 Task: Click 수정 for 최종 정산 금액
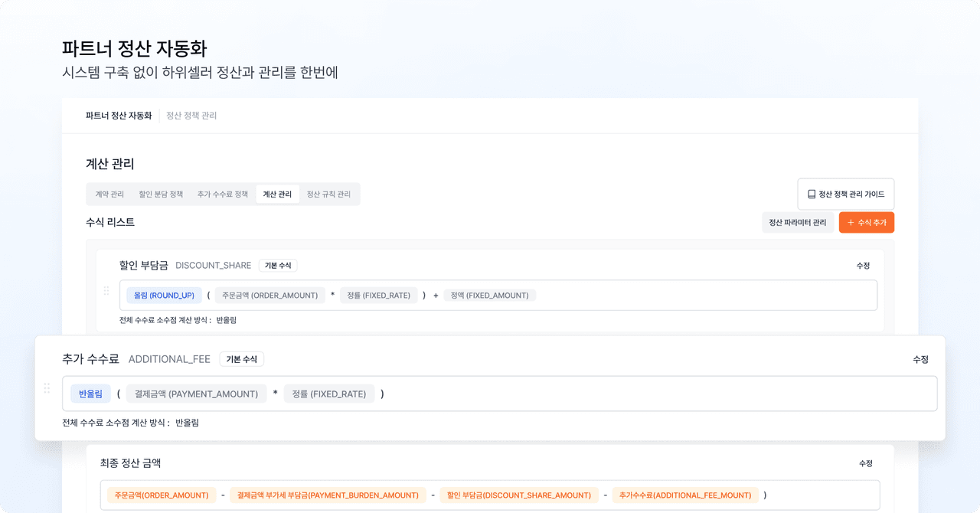point(865,463)
